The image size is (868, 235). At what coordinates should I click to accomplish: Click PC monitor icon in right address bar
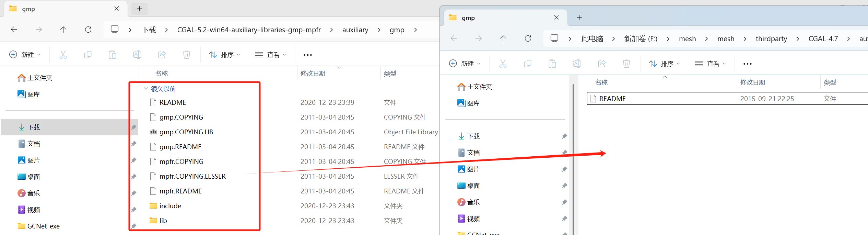pos(554,38)
